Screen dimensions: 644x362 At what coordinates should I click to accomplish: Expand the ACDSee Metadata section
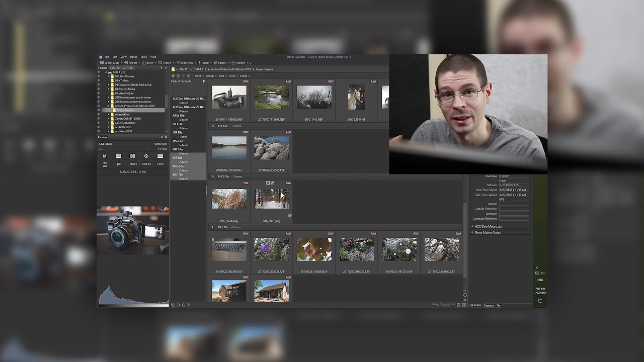pos(472,226)
